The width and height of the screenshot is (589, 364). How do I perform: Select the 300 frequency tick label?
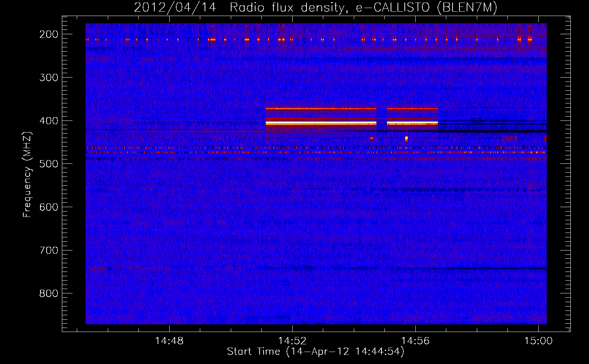49,78
